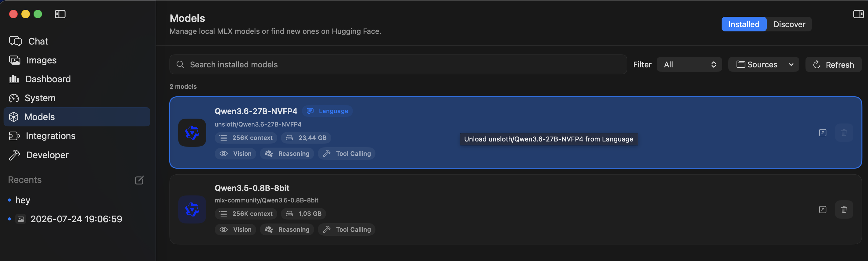Click Vision tag on Qwen3.5-0.8B-8bit
This screenshot has width=868, height=261.
tap(235, 230)
